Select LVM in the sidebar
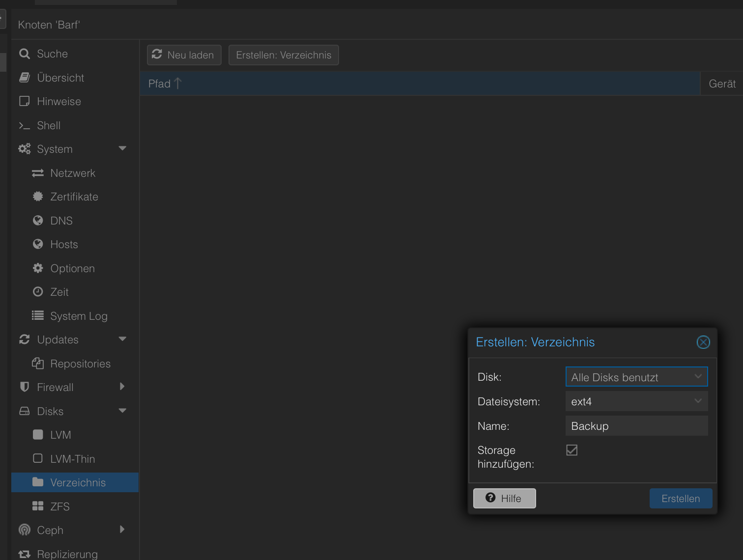This screenshot has width=743, height=560. (x=75, y=435)
